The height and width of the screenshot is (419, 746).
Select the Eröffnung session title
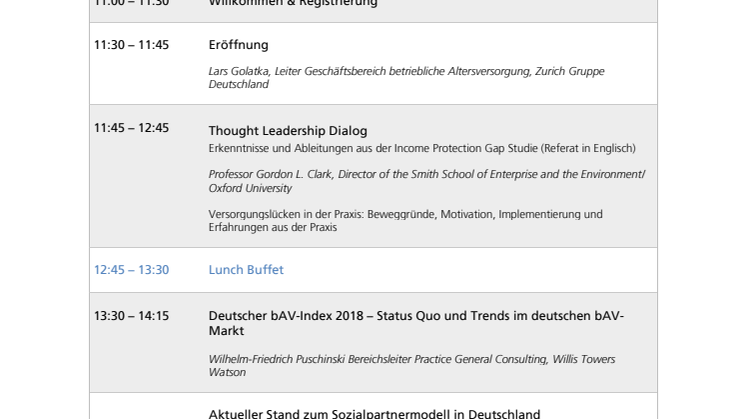(x=238, y=45)
